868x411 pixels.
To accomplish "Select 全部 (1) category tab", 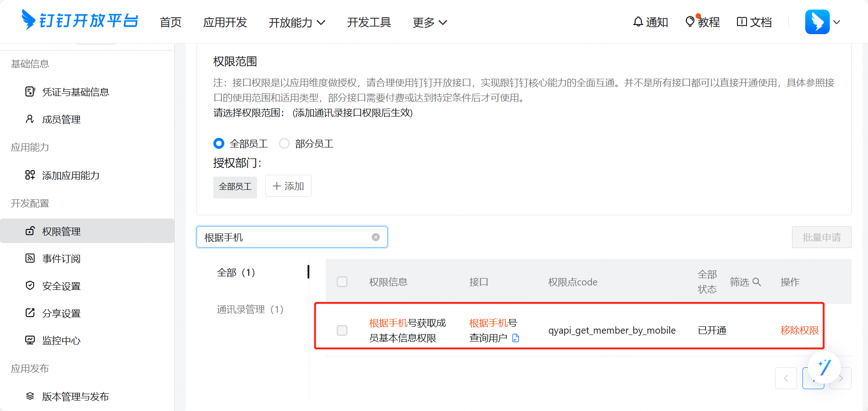I will coord(236,272).
